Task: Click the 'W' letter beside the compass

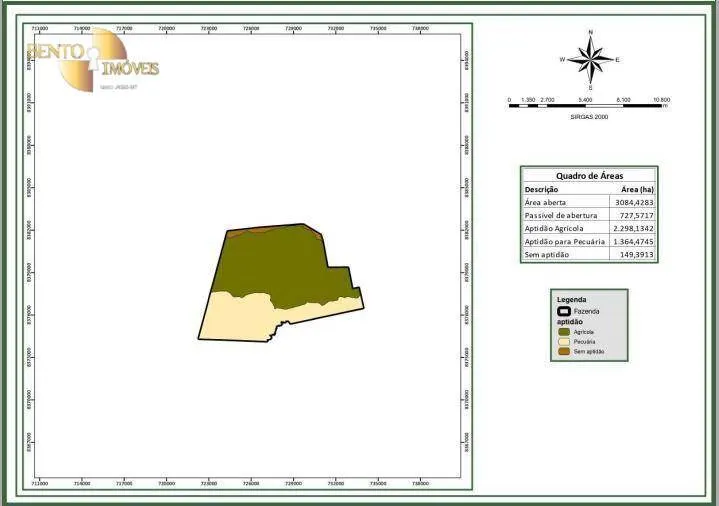Action: pos(563,60)
